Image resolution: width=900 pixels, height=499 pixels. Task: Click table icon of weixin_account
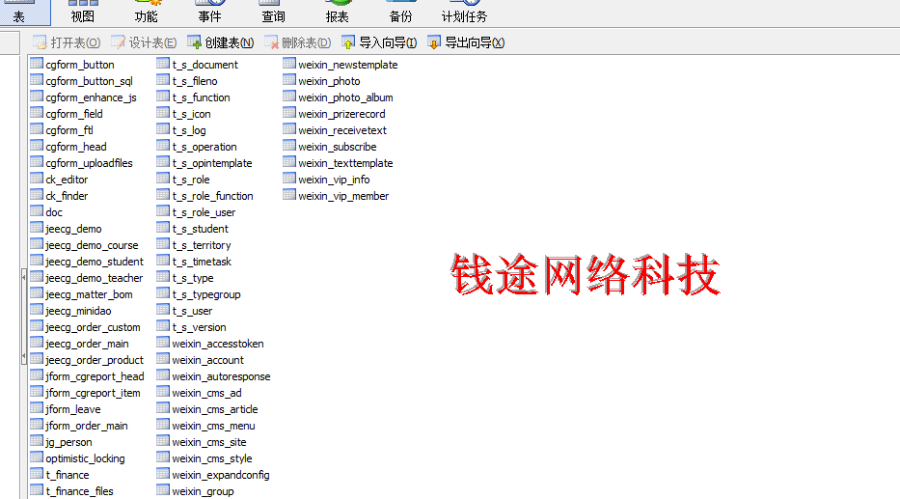(x=163, y=359)
